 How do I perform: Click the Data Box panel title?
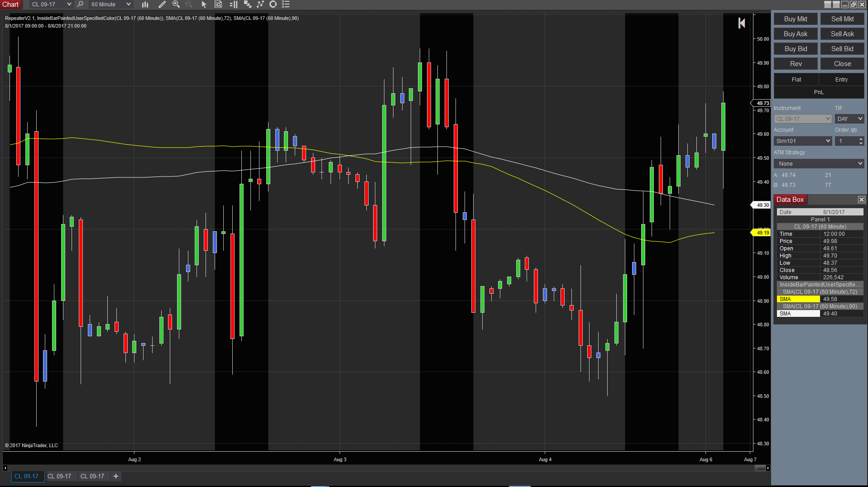tap(790, 200)
